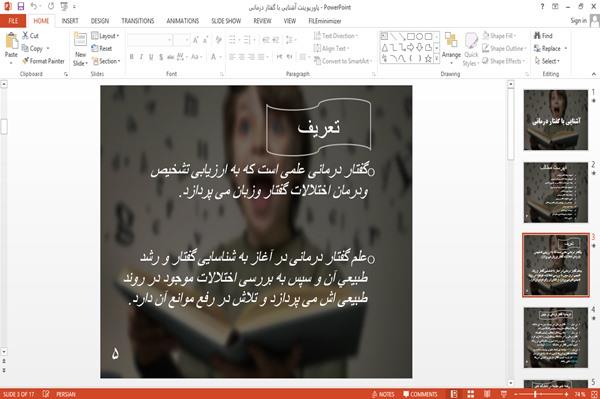Reset the slide layout

coord(102,49)
